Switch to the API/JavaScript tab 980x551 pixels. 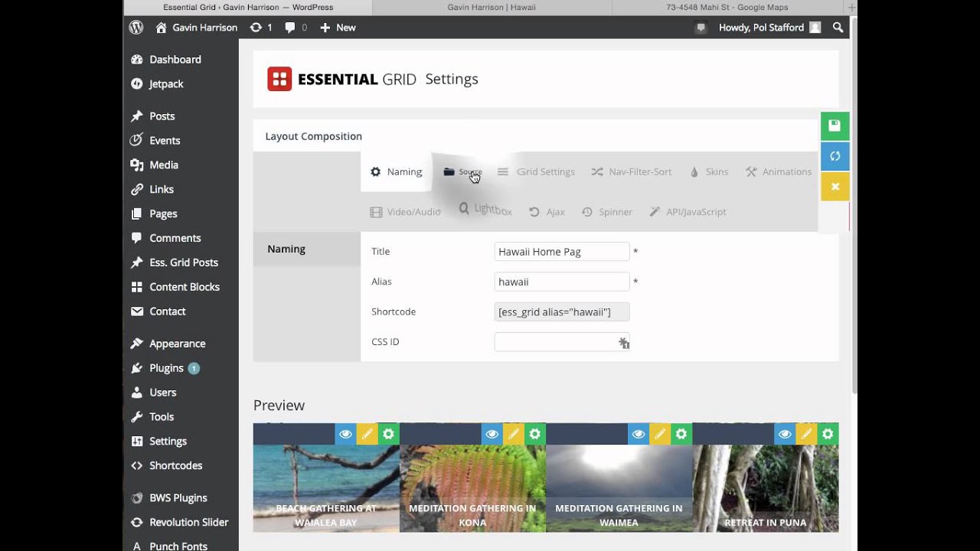(688, 212)
